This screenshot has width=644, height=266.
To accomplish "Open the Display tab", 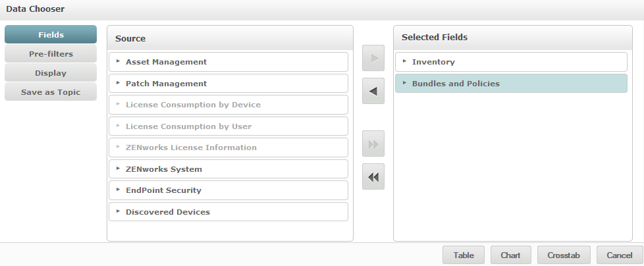I will [51, 73].
